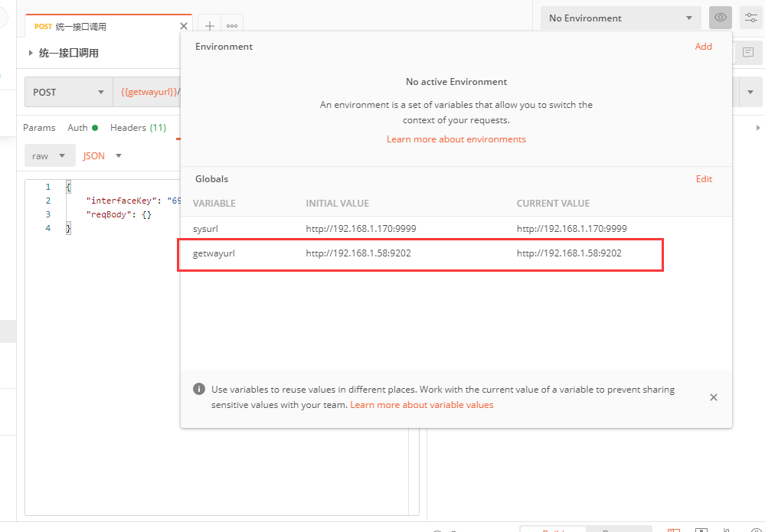This screenshot has height=532, width=765.
Task: Dismiss the variables info banner
Action: pyautogui.click(x=713, y=397)
